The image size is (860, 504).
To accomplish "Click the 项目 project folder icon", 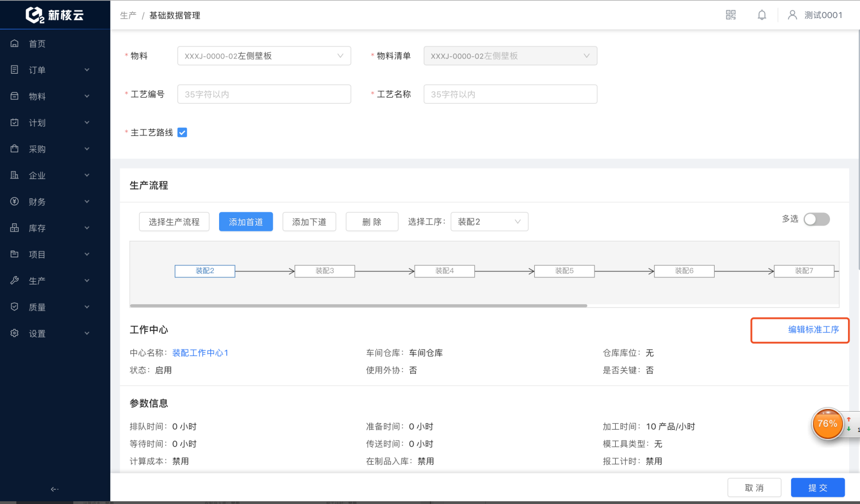I will click(15, 254).
